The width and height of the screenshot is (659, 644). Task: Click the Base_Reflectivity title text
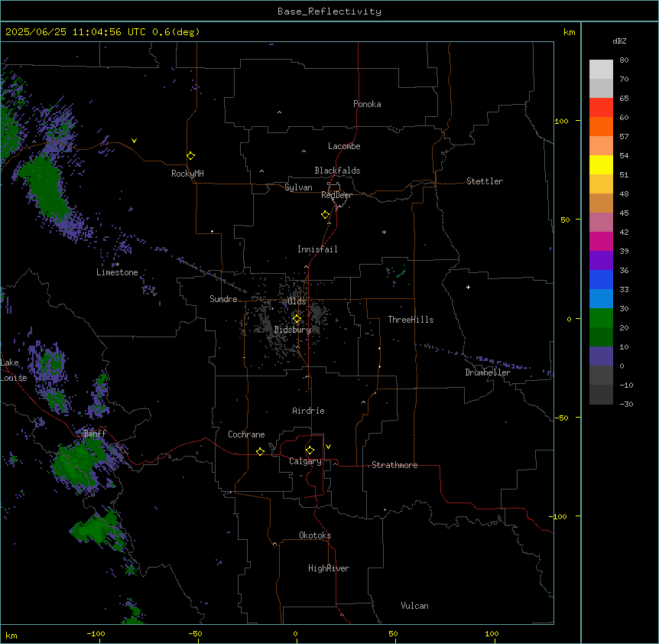click(x=329, y=11)
